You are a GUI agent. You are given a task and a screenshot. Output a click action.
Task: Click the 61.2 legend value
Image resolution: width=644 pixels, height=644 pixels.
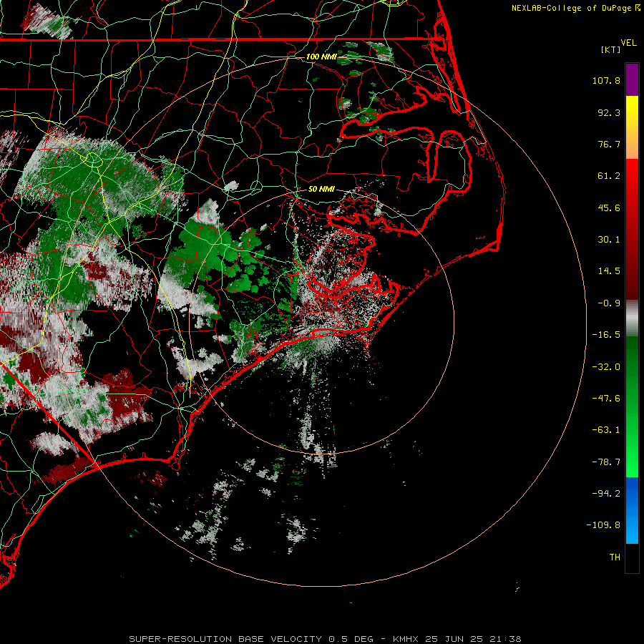(609, 176)
